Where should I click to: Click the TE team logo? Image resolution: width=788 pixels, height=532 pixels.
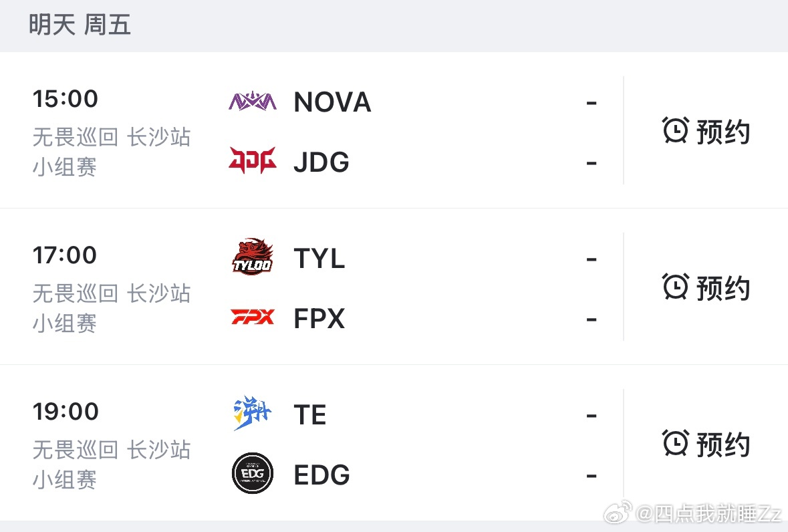click(252, 413)
